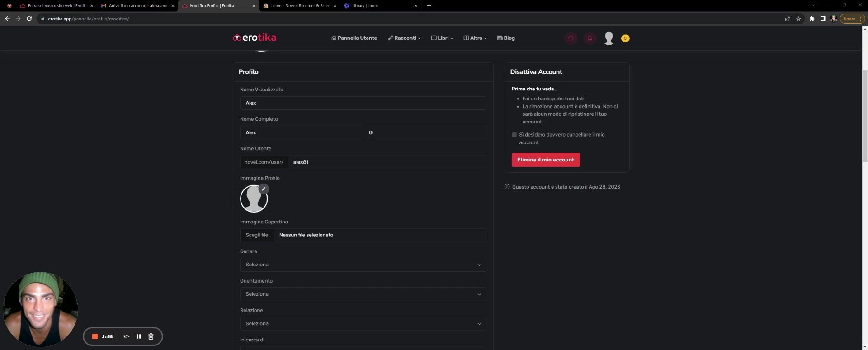Click the user avatar in header

click(609, 38)
